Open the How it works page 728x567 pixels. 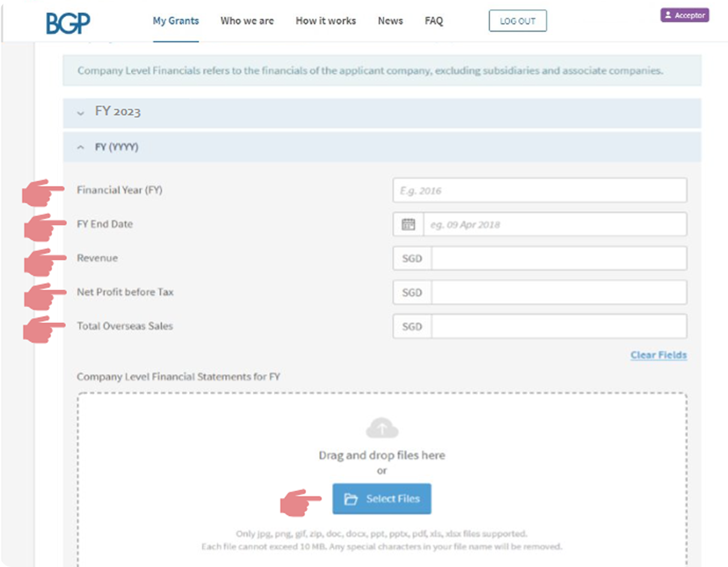[x=325, y=21]
